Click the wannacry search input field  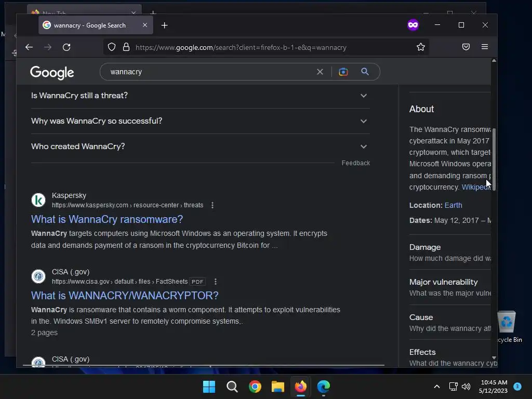(210, 72)
